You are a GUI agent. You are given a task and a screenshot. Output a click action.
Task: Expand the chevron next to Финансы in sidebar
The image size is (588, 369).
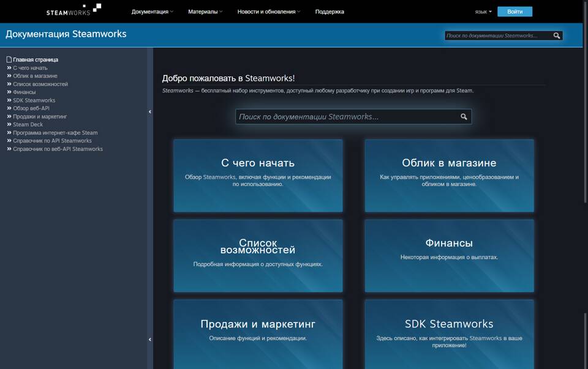click(9, 92)
